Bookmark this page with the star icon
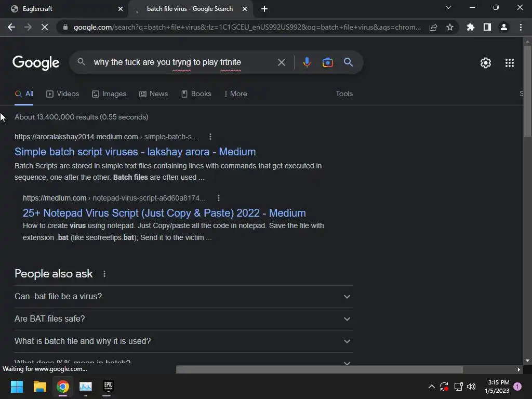532x399 pixels. click(x=450, y=27)
